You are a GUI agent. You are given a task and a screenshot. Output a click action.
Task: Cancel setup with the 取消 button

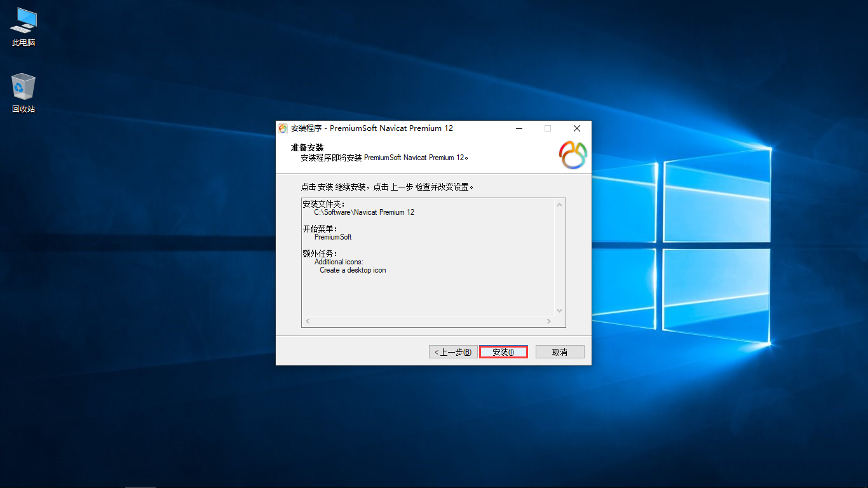pos(560,352)
